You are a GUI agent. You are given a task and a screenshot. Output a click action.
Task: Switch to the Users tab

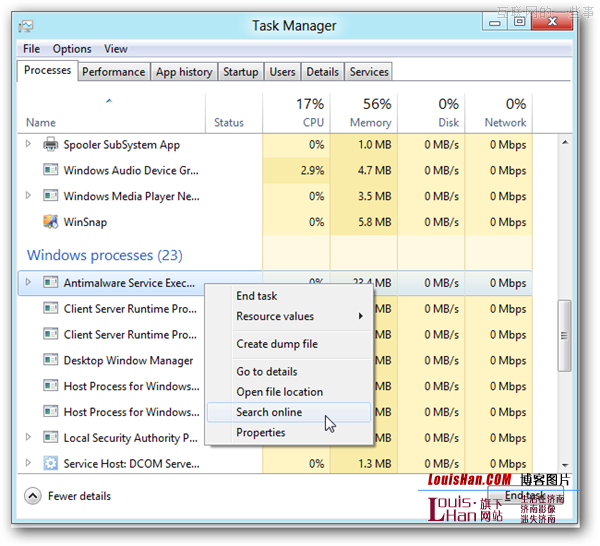pos(282,72)
